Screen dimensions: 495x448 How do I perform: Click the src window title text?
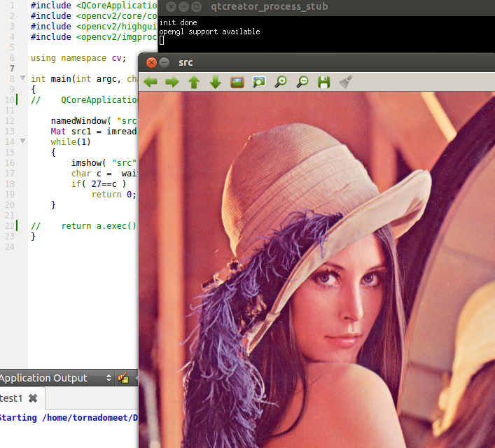[x=186, y=63]
